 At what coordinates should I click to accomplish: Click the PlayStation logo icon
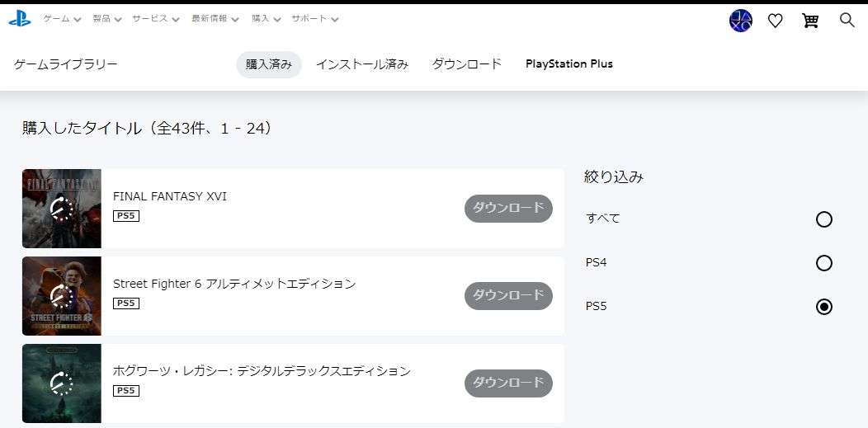coord(20,19)
